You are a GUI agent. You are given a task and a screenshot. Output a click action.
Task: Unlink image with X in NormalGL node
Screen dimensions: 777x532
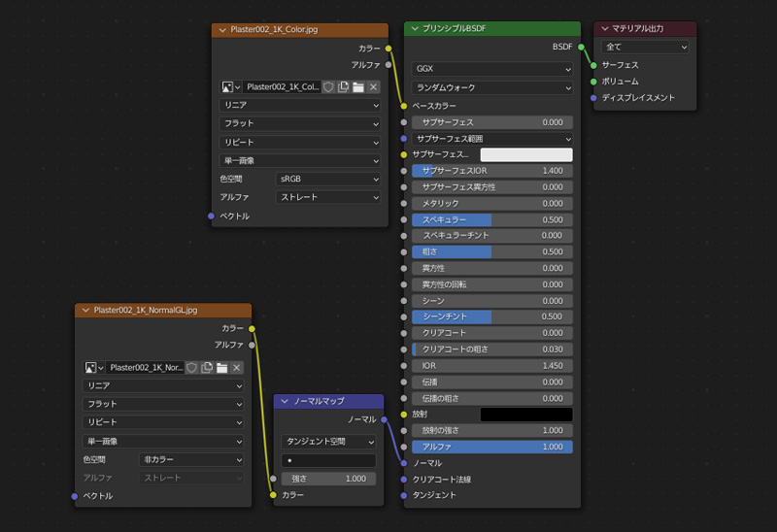(x=236, y=367)
